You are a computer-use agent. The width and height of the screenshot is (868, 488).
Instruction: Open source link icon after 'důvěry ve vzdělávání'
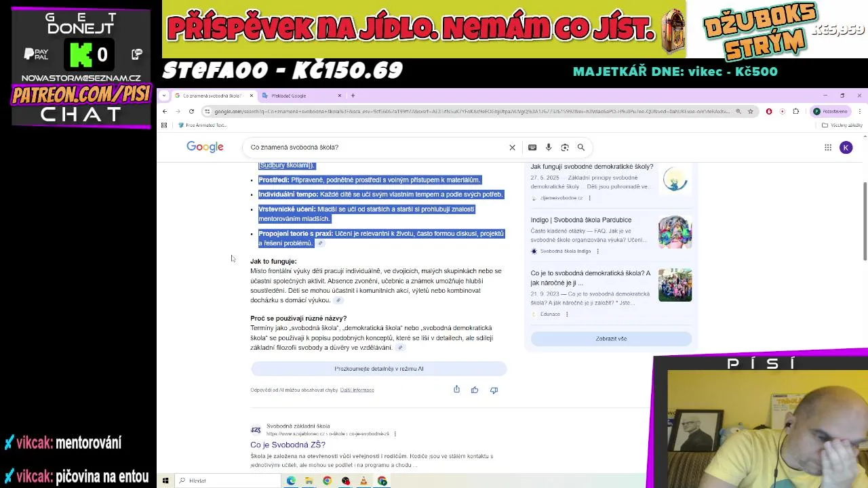tap(400, 348)
